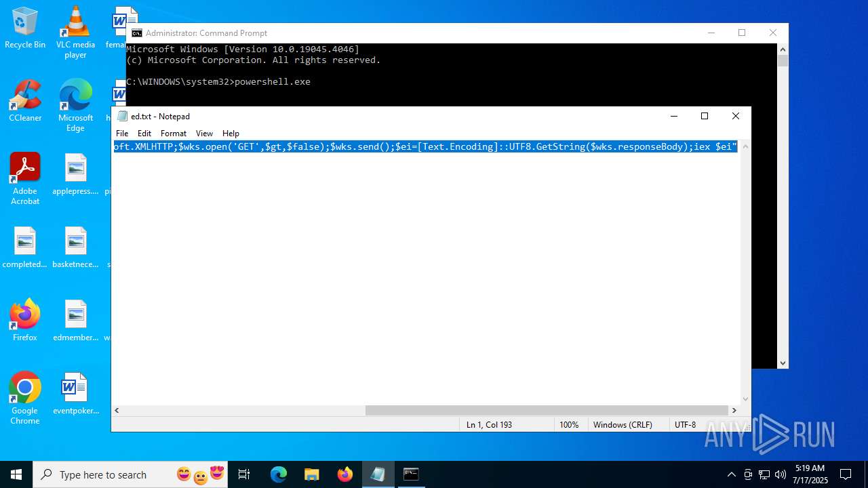Minimize the Command Prompt window
Screen dimensions: 868x488
coord(711,33)
